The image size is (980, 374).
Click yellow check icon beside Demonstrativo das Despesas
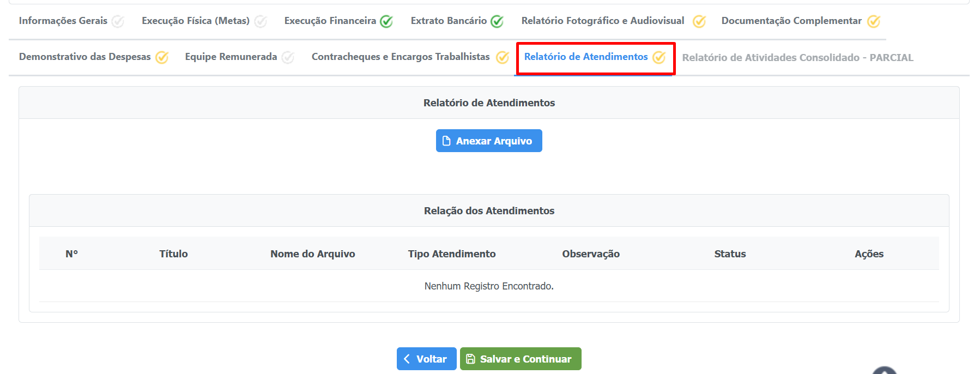162,57
